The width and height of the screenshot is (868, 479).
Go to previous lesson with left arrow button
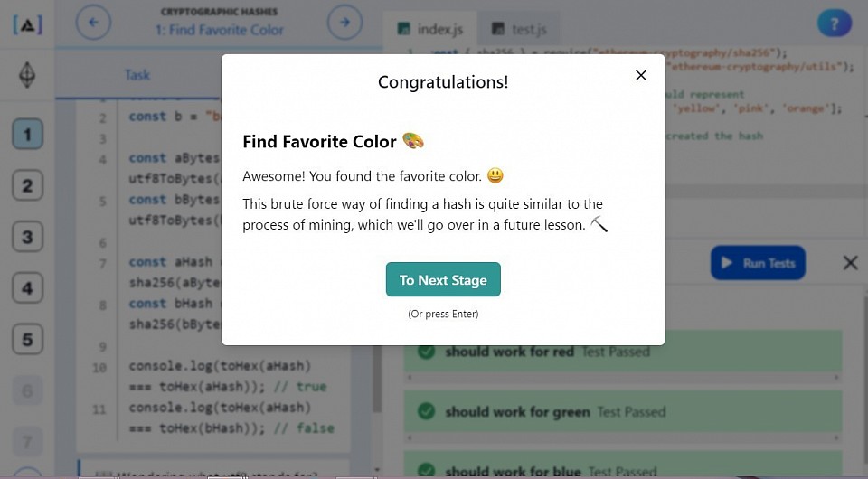click(93, 23)
